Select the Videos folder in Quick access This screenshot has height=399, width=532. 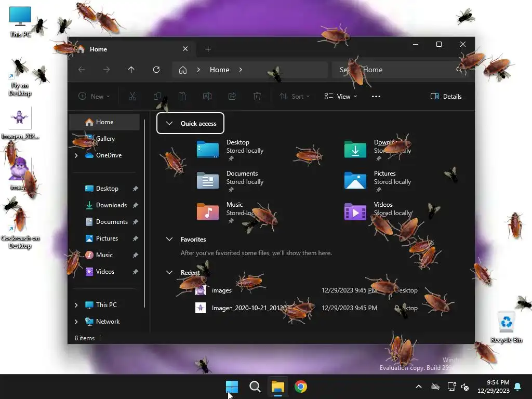coord(378,212)
